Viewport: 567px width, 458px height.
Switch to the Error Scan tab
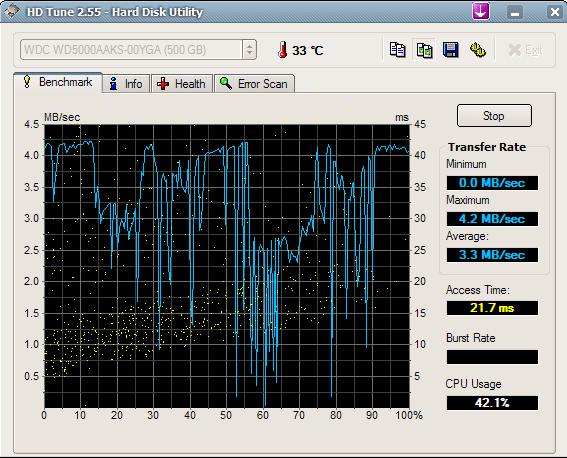tap(254, 84)
